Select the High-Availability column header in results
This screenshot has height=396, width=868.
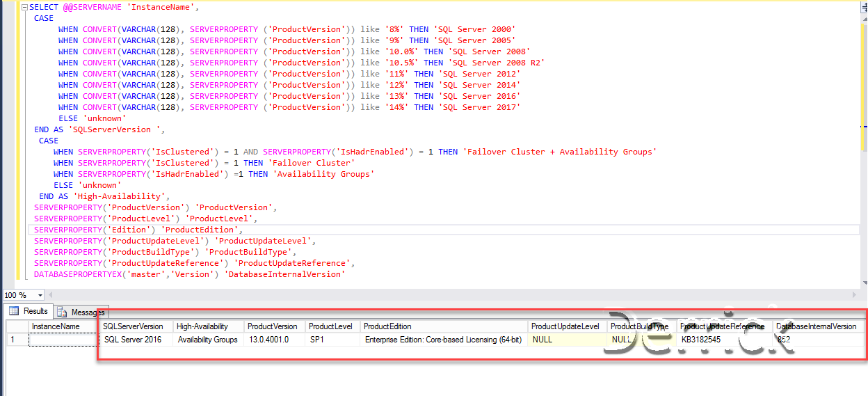tap(207, 326)
